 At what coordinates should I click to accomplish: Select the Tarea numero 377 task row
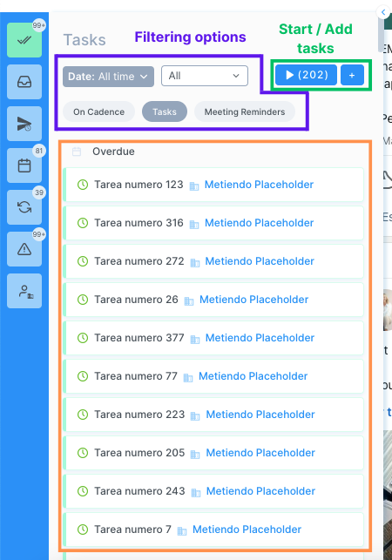(x=213, y=338)
